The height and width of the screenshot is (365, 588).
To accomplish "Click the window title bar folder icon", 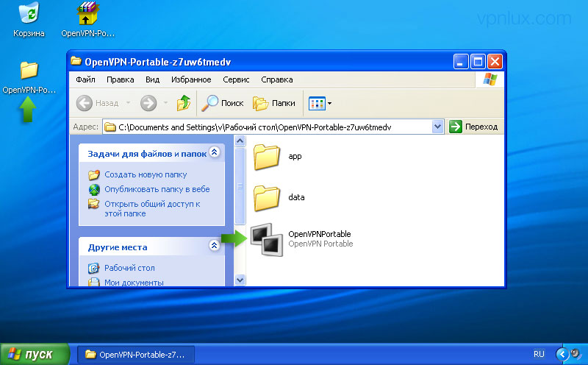I will pos(76,61).
